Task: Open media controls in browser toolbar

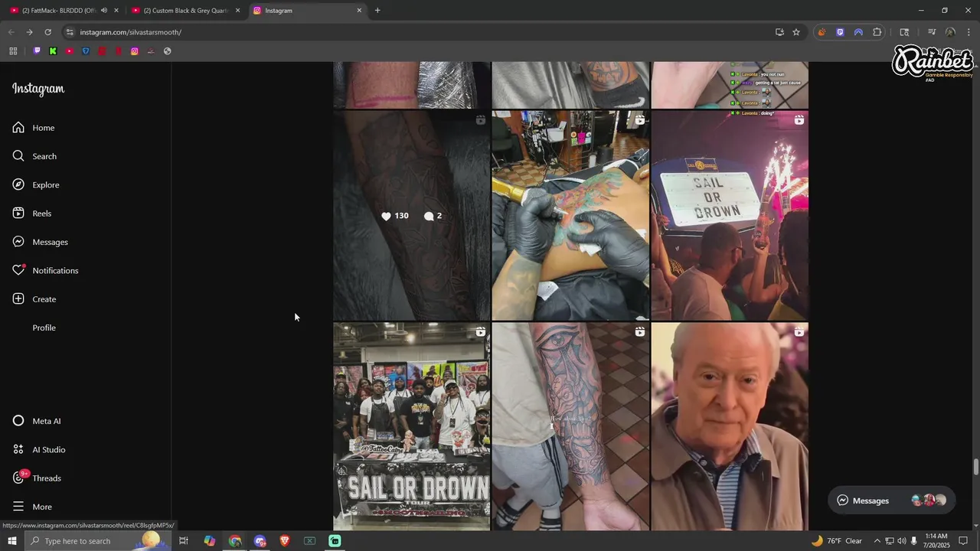Action: (932, 32)
